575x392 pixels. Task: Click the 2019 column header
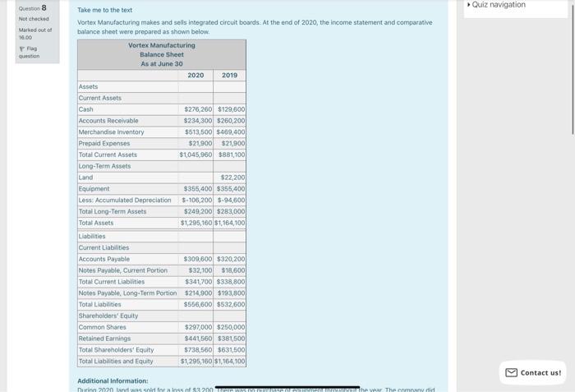(x=229, y=76)
